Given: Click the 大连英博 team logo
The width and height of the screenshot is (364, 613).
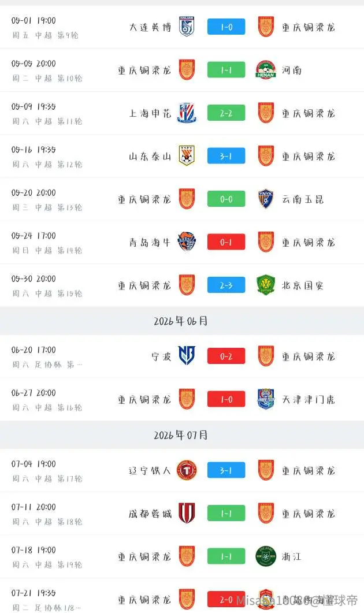Looking at the screenshot, I should (187, 27).
